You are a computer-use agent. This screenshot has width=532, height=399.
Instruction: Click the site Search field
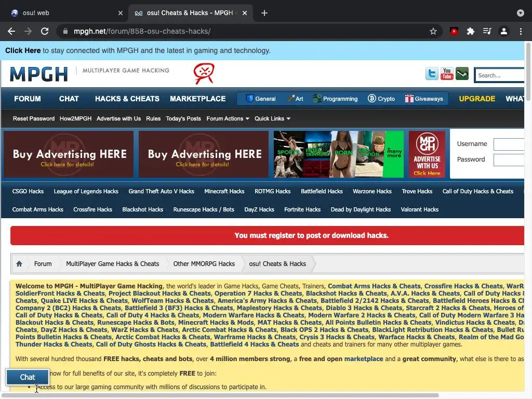tap(499, 75)
